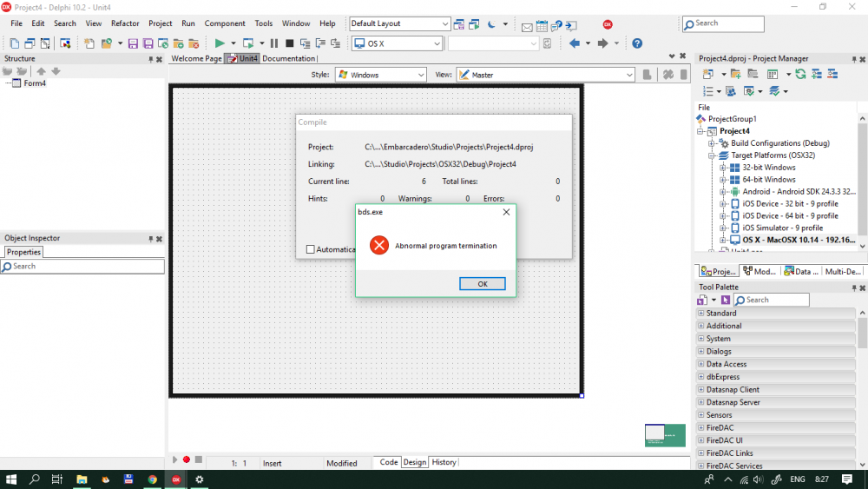The width and height of the screenshot is (868, 489).
Task: Click the Object Inspector Search field
Action: click(x=82, y=267)
